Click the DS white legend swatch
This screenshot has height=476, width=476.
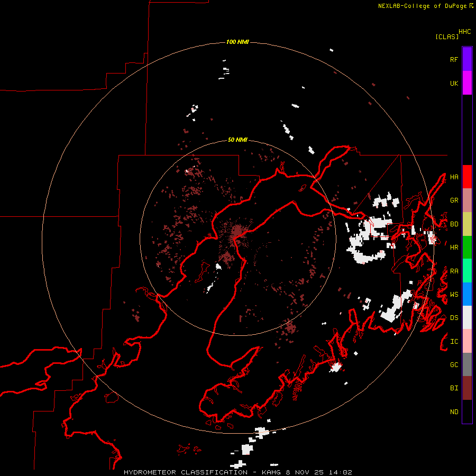[x=467, y=317]
